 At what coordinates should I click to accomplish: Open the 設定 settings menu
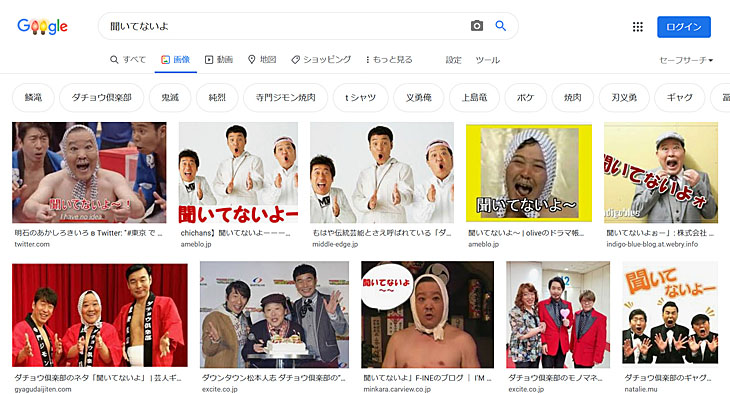coord(453,60)
